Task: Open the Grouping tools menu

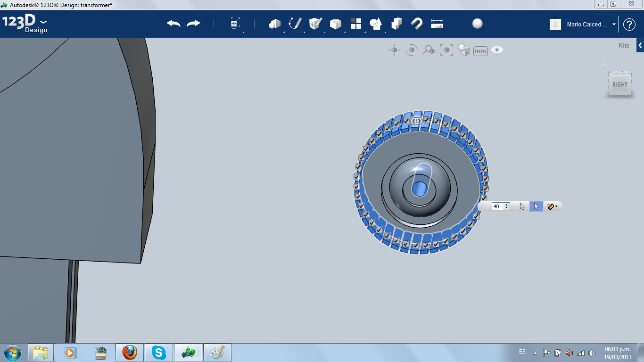Action: 376,24
